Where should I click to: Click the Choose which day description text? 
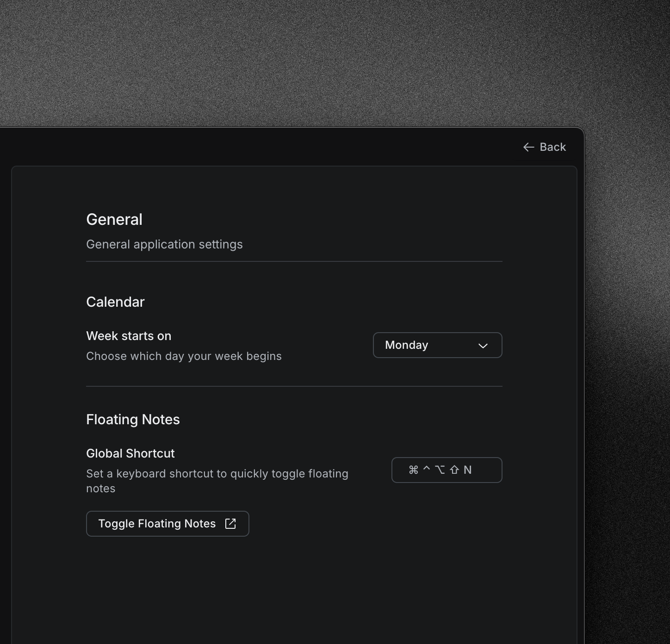[x=184, y=356]
